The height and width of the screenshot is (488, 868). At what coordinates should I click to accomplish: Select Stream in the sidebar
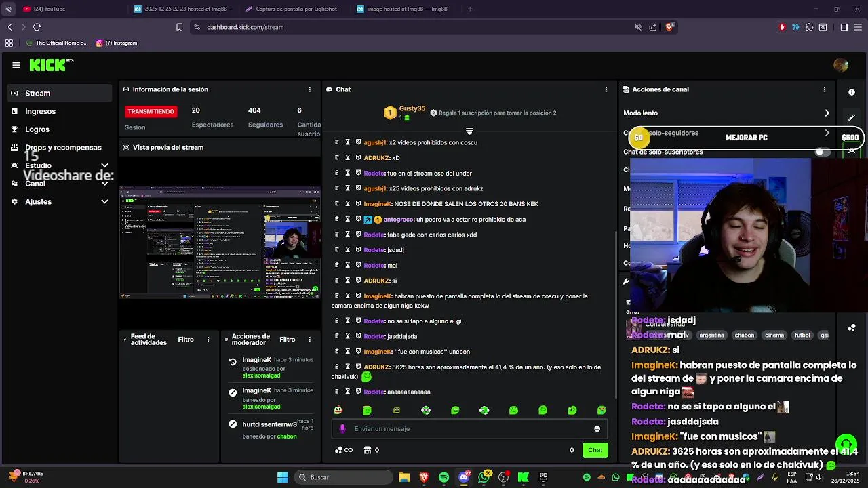(60, 93)
